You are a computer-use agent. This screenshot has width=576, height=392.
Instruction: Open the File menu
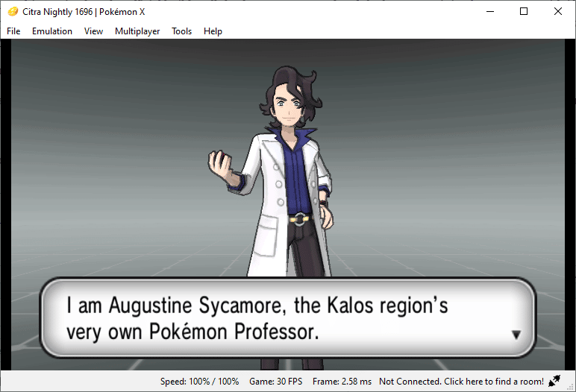[x=13, y=31]
